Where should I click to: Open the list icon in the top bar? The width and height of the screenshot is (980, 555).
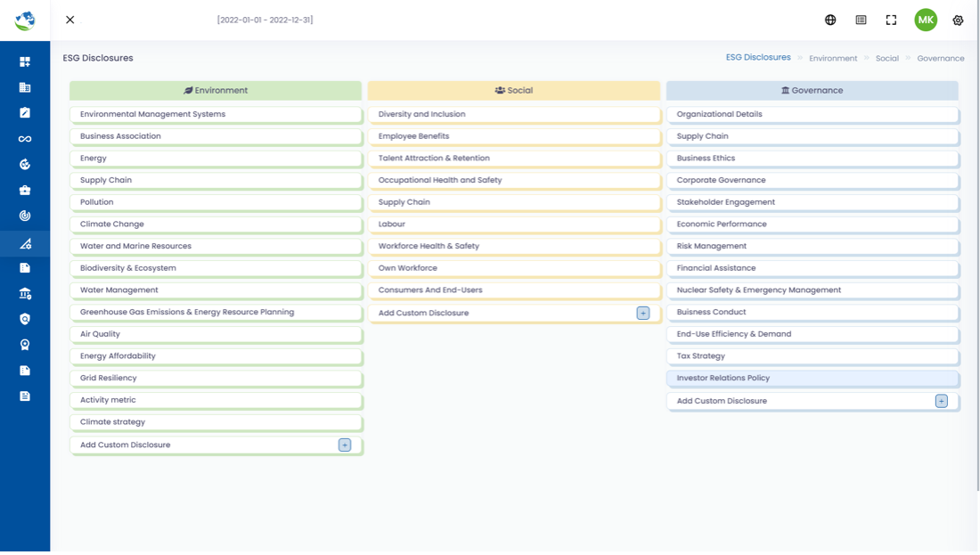(x=861, y=20)
